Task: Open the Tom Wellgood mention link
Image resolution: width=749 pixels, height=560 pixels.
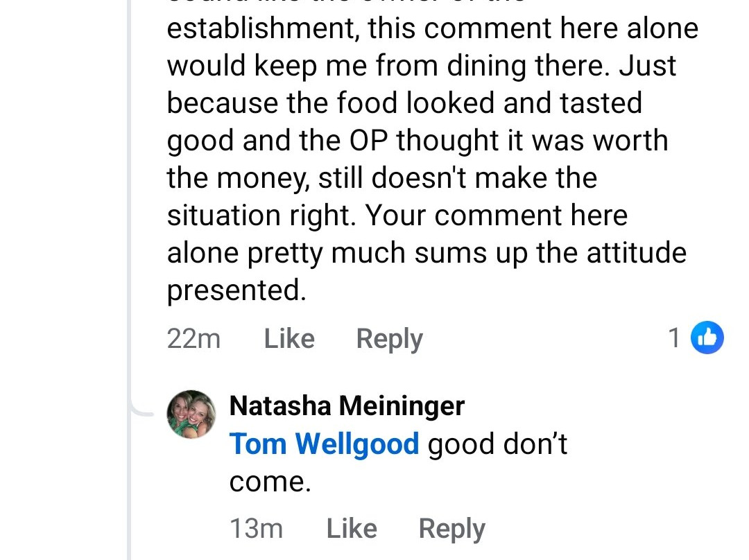Action: [x=324, y=444]
